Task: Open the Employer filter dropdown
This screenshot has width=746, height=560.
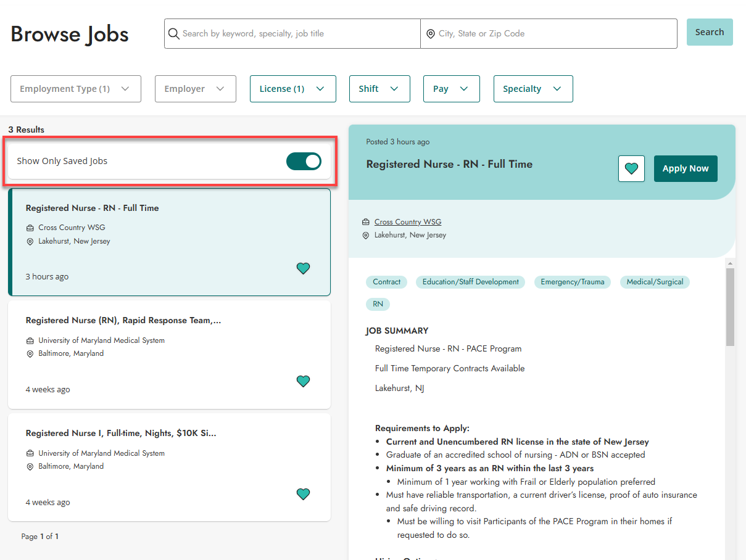Action: click(x=196, y=89)
